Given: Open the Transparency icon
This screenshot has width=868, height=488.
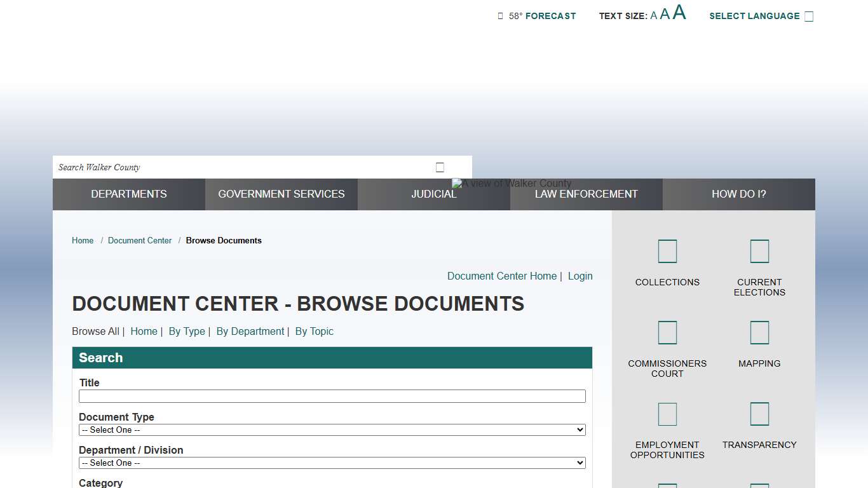Looking at the screenshot, I should 759,414.
